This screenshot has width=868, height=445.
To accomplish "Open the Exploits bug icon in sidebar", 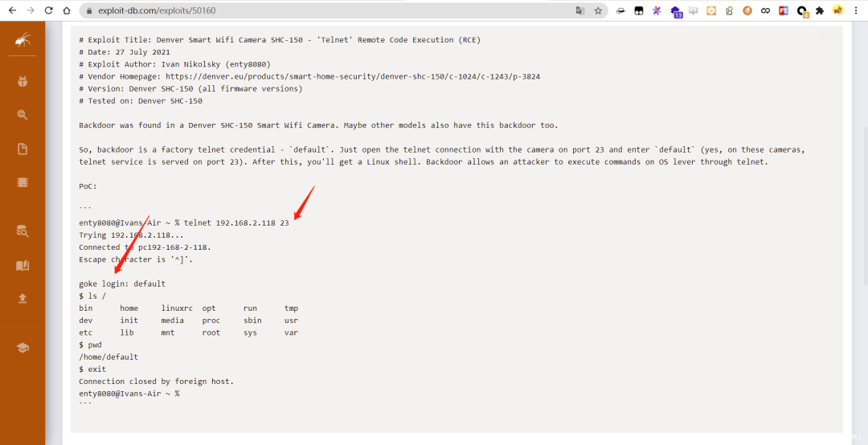I will pos(23,82).
